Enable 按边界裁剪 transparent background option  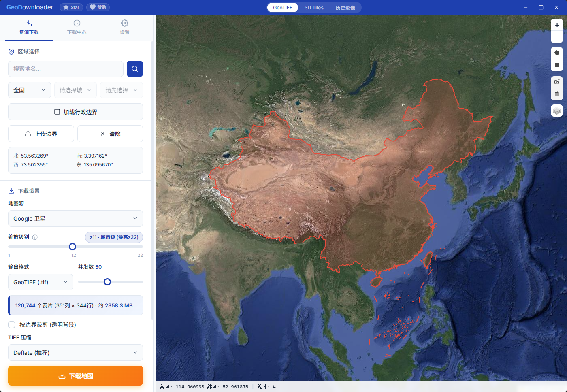(12, 324)
